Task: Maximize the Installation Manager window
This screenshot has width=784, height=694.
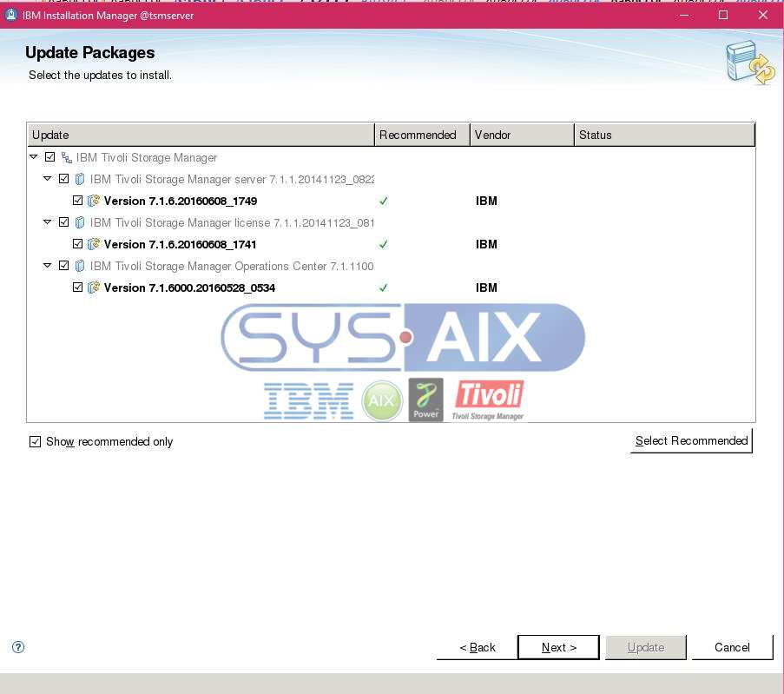Action: [723, 15]
